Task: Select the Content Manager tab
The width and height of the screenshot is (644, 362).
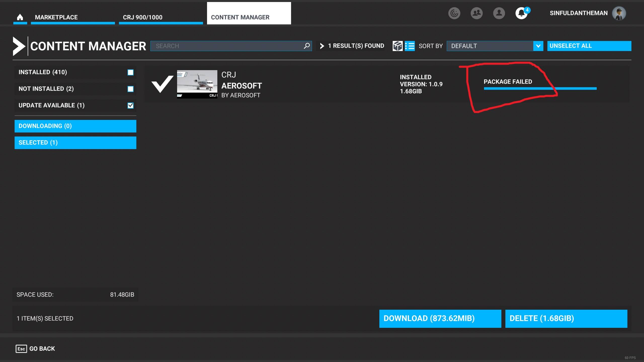Action: [249, 13]
